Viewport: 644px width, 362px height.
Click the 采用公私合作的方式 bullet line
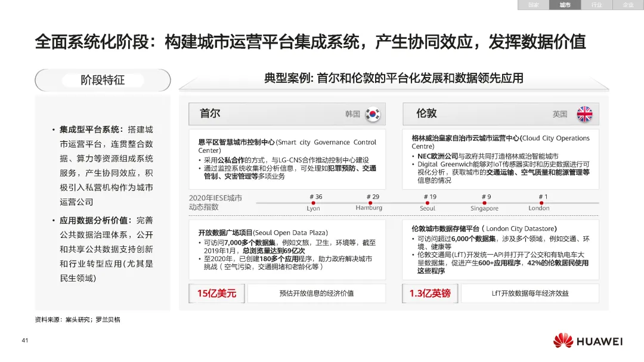coord(286,160)
